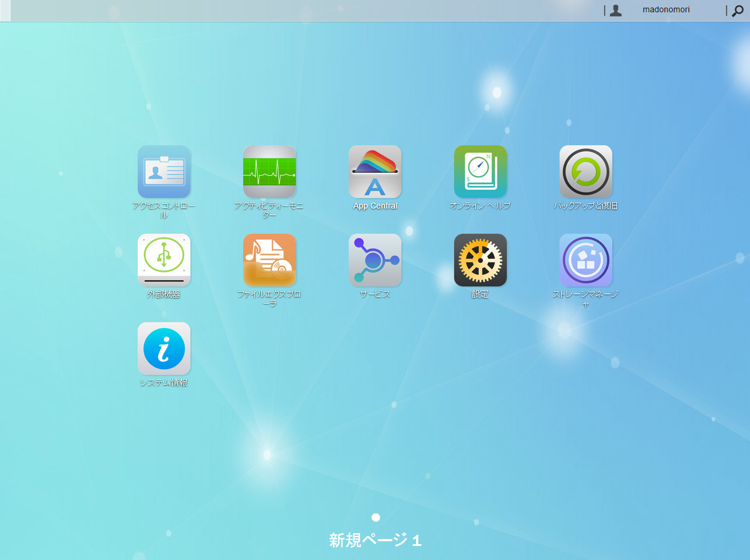This screenshot has height=560, width=750.
Task: Open the 設定 (Settings) app
Action: tap(480, 260)
